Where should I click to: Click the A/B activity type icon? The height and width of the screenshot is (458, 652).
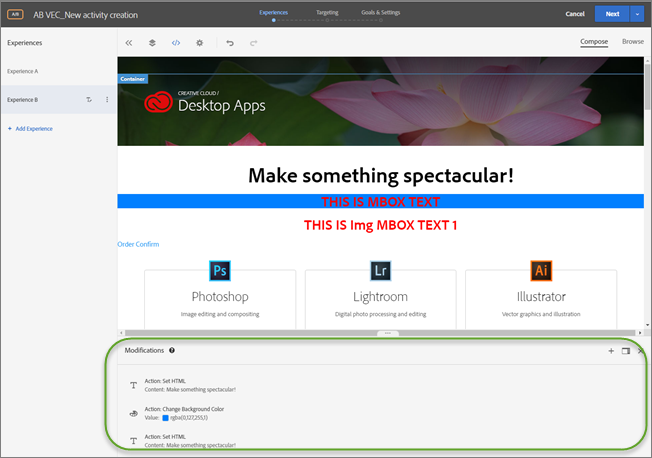[15, 15]
